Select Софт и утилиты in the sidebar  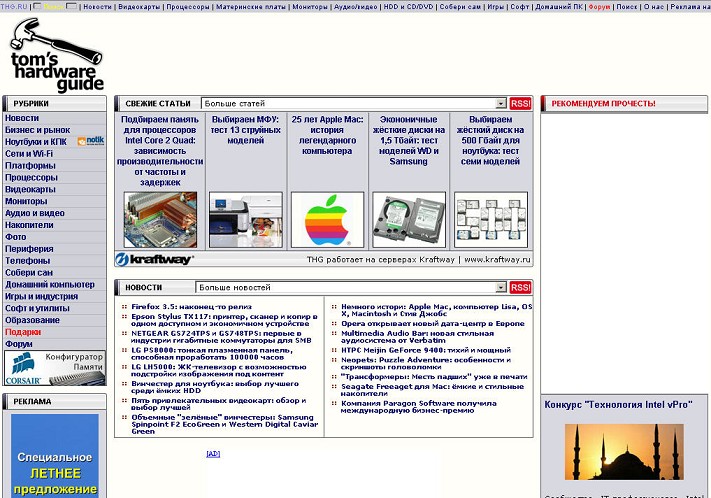pos(38,308)
